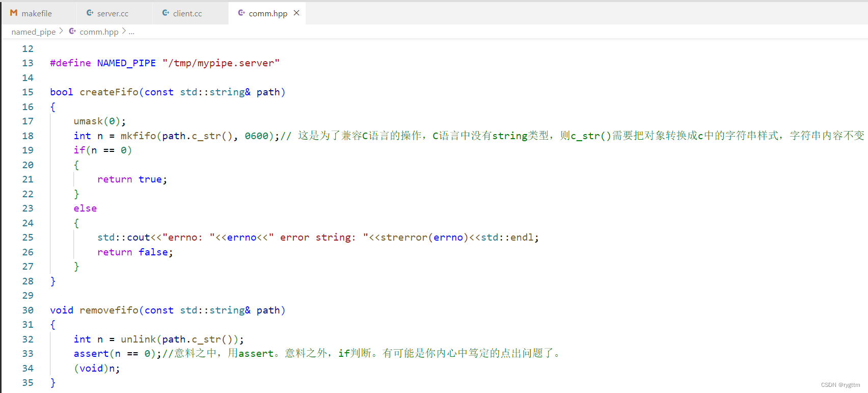The height and width of the screenshot is (393, 868).
Task: Click line number 30 in the gutter
Action: pyautogui.click(x=28, y=310)
